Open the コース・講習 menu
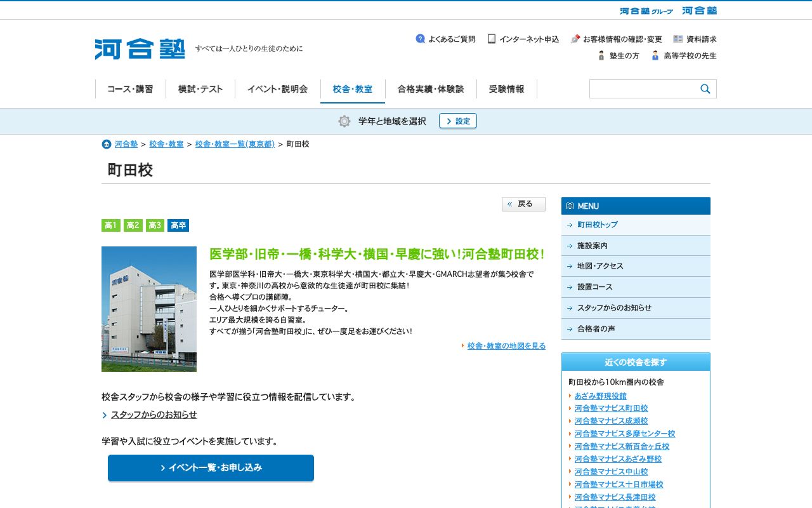812x508 pixels. tap(130, 89)
